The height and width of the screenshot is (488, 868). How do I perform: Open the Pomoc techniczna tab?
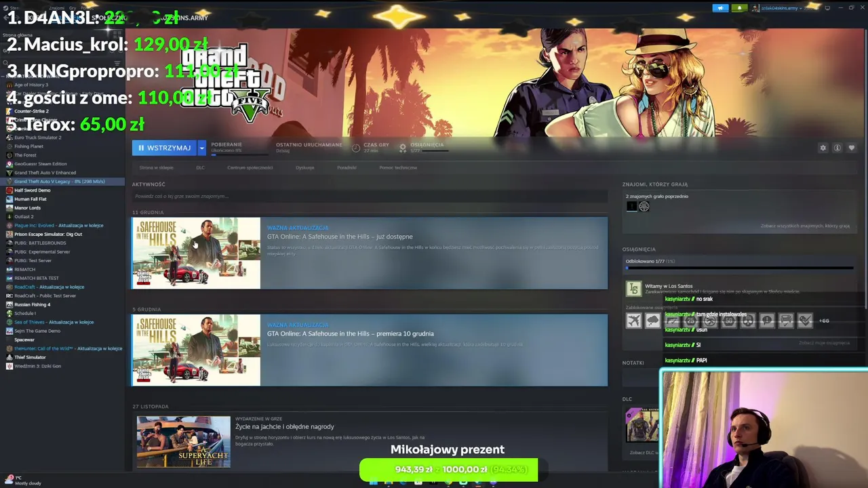pos(398,167)
